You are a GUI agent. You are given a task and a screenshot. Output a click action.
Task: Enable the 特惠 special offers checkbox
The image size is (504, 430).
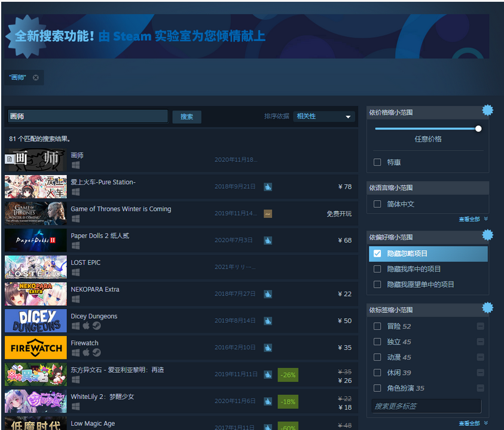377,162
